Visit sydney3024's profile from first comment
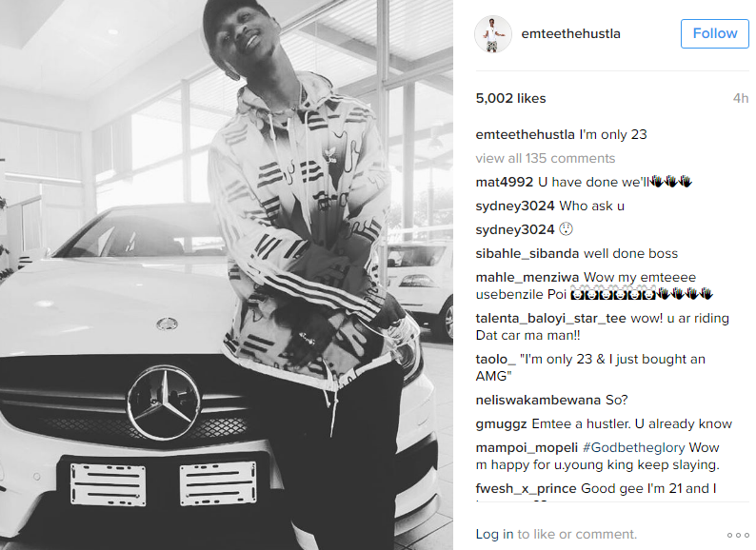The image size is (756, 550). click(x=515, y=206)
